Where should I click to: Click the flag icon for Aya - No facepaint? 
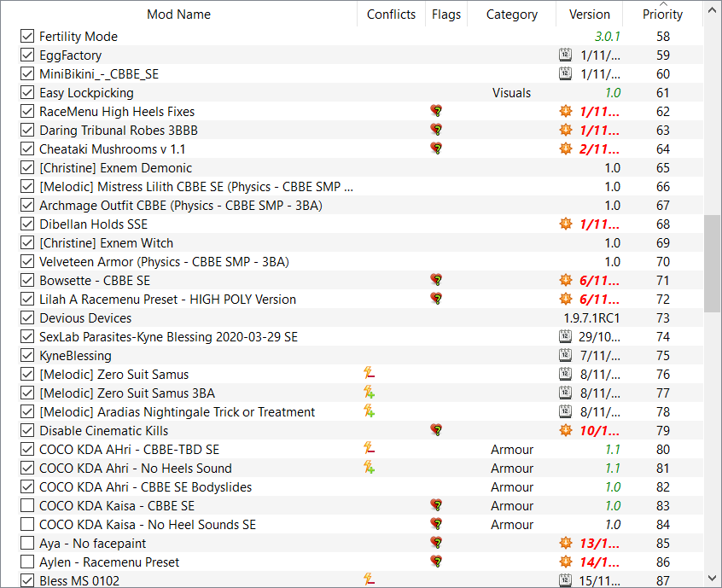(x=436, y=543)
